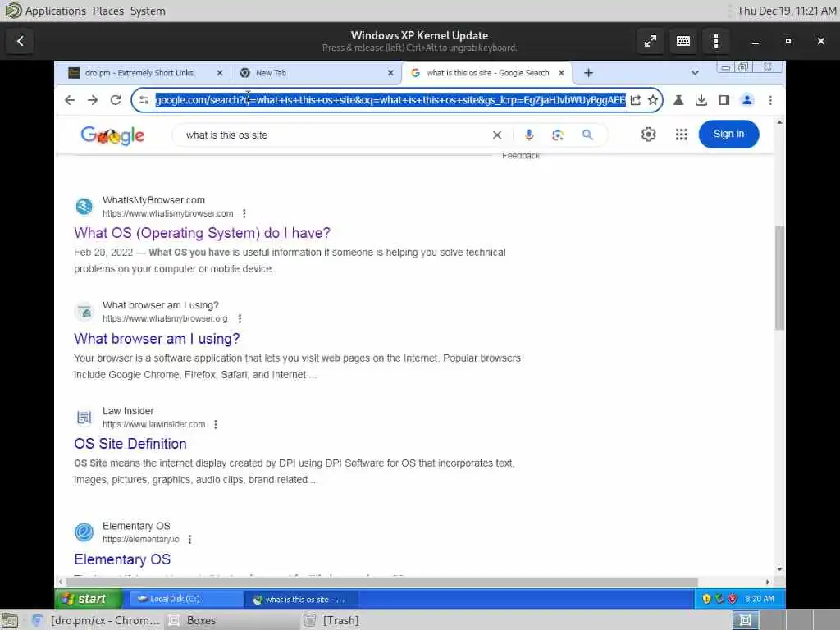Open 'OS Site Definition' result link
Image resolution: width=840 pixels, height=630 pixels.
130,444
